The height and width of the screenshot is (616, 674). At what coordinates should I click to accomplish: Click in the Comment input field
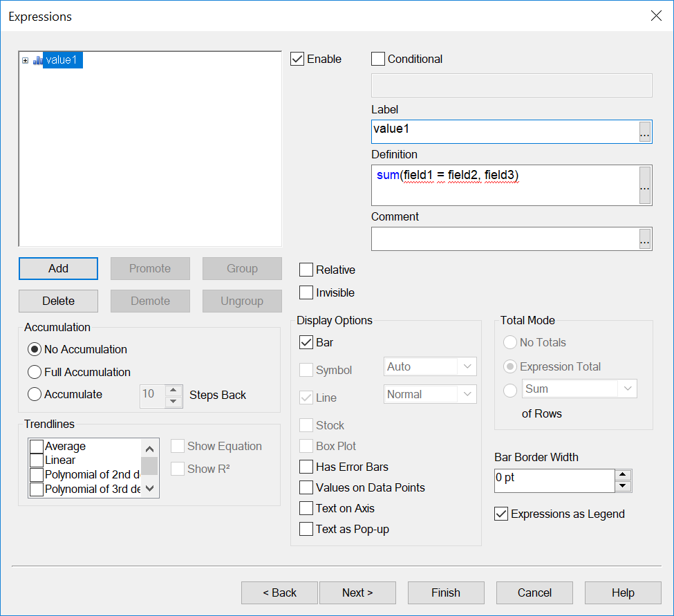505,239
